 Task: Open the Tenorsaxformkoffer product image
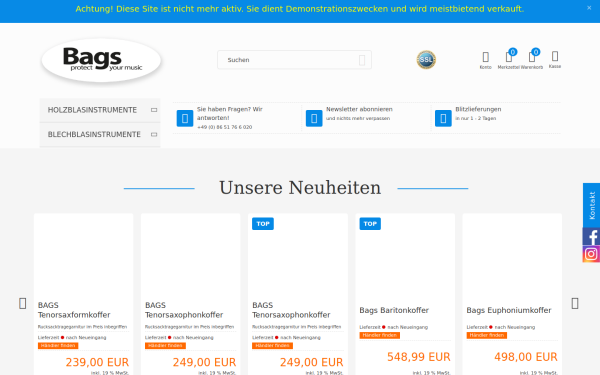pyautogui.click(x=83, y=256)
